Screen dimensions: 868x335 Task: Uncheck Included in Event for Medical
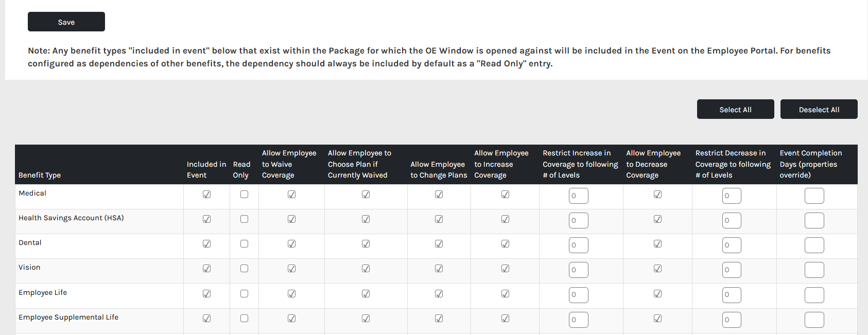206,195
